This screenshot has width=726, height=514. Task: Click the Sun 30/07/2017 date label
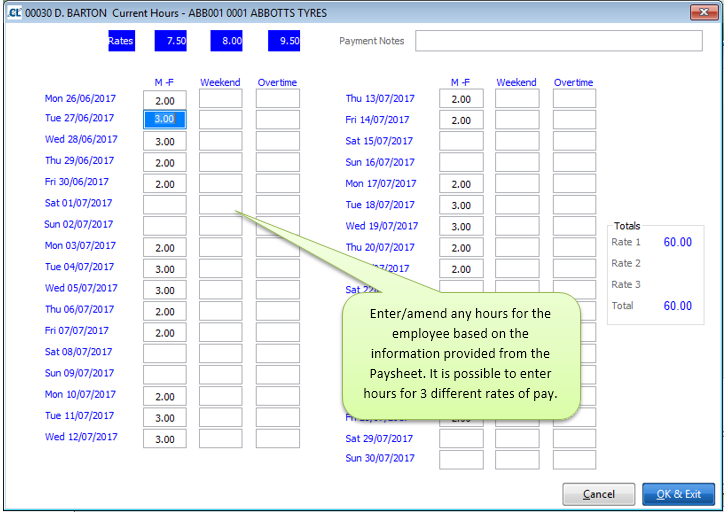click(x=380, y=458)
